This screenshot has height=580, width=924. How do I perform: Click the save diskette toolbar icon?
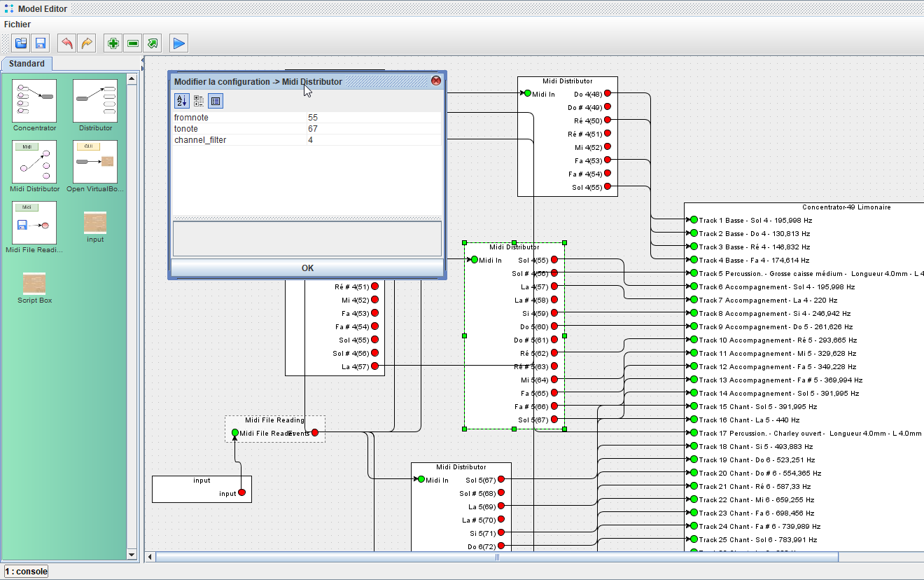40,43
